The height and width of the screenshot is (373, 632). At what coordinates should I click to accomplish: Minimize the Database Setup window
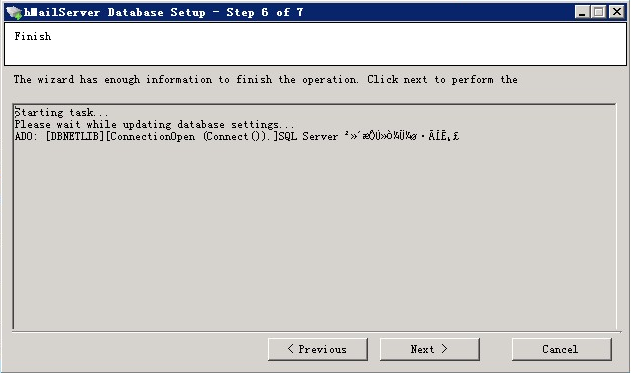[x=582, y=12]
